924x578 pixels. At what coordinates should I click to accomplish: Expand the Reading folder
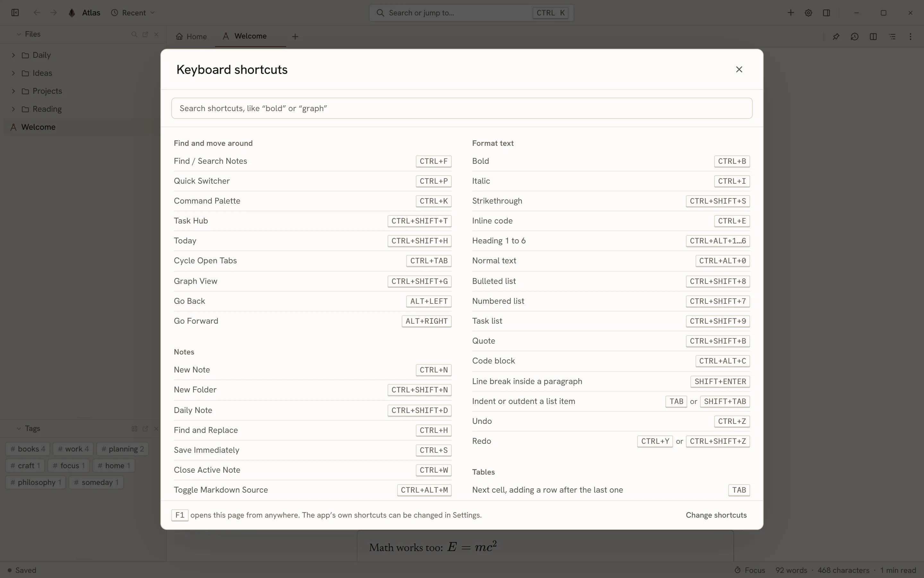pyautogui.click(x=13, y=109)
